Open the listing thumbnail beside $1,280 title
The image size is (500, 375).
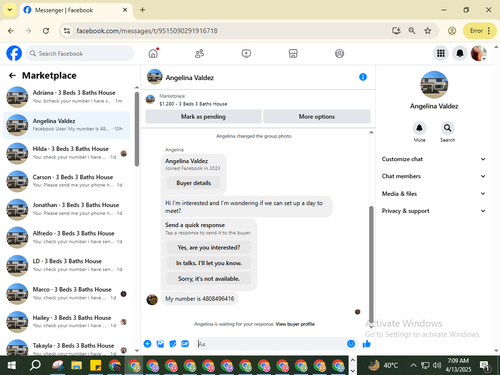tap(151, 99)
